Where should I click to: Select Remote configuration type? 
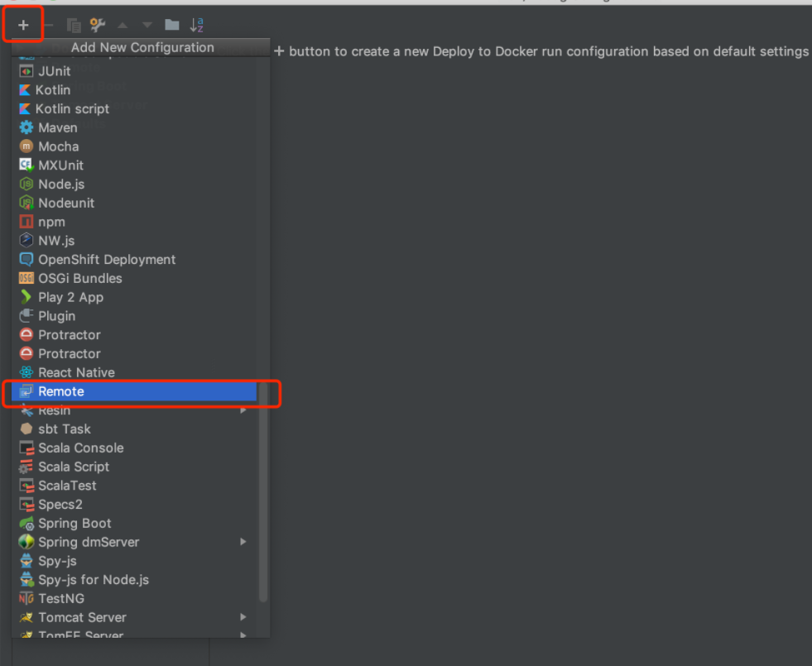134,391
